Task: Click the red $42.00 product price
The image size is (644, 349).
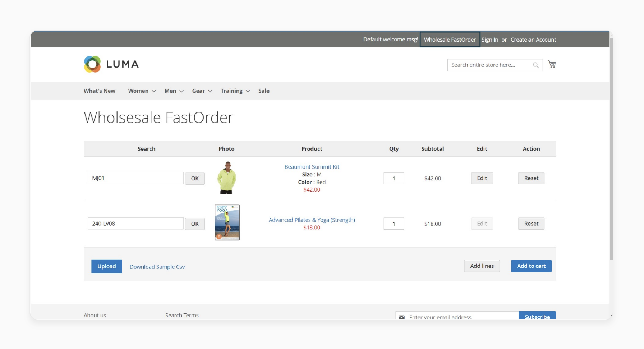Action: (312, 190)
